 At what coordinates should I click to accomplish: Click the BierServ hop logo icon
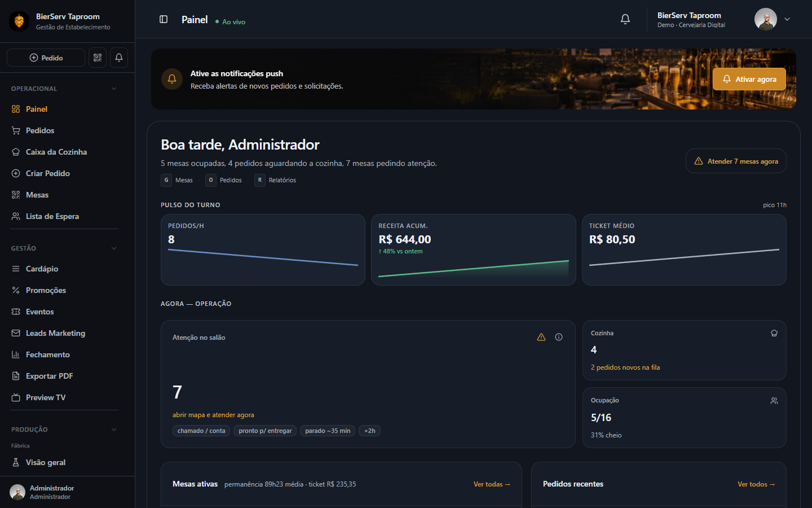(19, 21)
